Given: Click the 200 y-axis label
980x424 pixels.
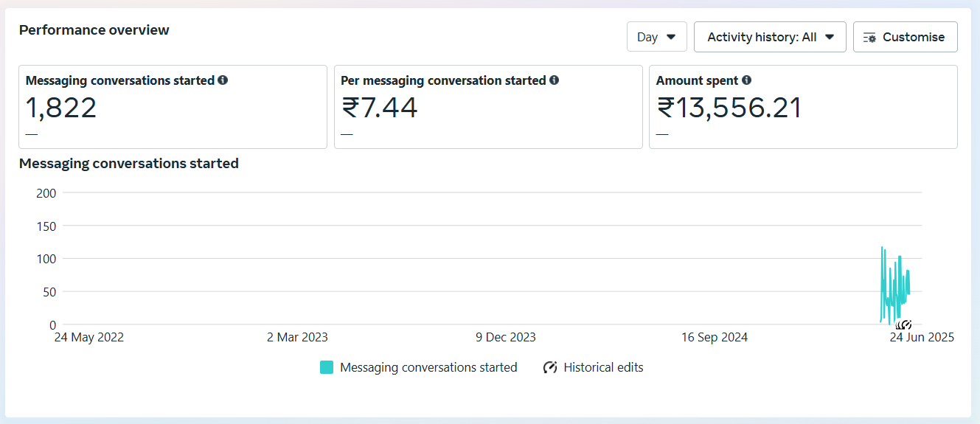Looking at the screenshot, I should click(x=46, y=192).
